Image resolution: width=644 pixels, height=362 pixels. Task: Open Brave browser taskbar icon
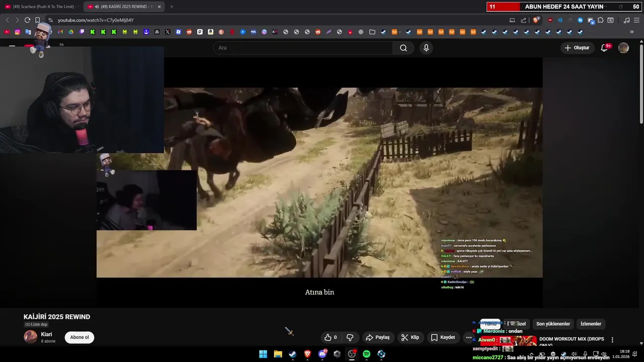tap(307, 354)
